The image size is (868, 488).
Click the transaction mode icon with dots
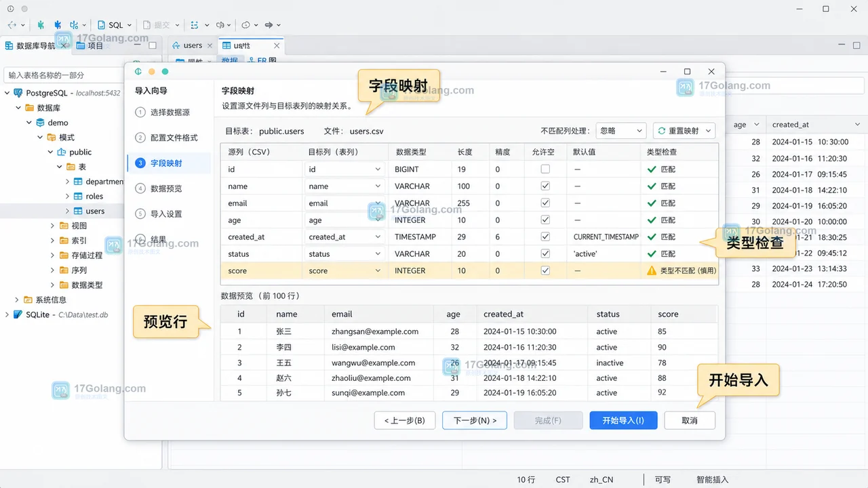tap(195, 25)
